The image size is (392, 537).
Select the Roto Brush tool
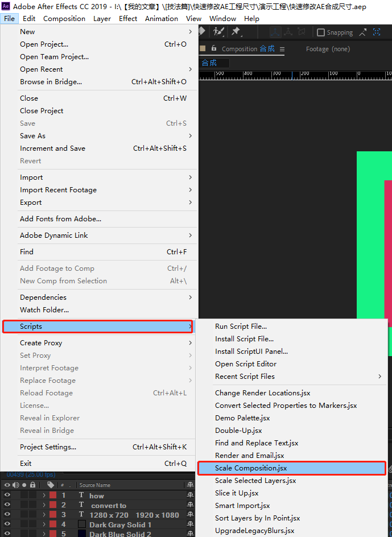click(x=218, y=32)
